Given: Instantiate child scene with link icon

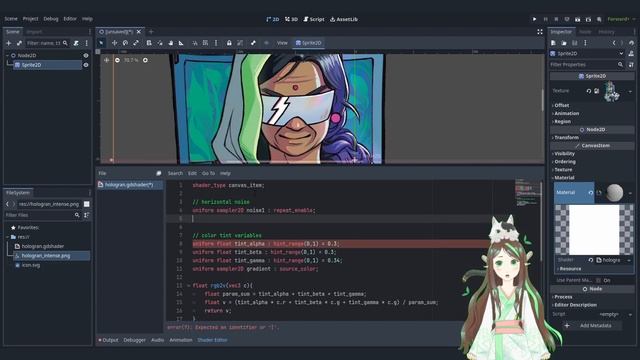Looking at the screenshot, I should tap(19, 43).
